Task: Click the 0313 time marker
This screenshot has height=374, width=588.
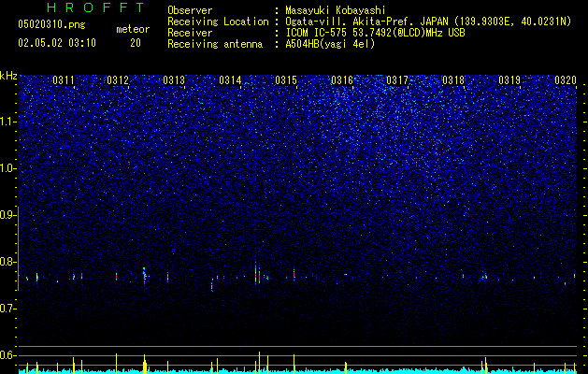Action: [174, 80]
